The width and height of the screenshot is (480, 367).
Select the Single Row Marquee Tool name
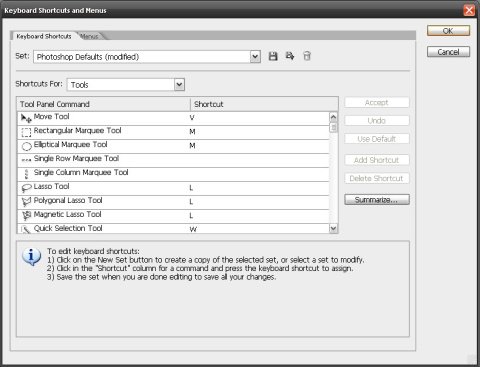[x=76, y=159]
